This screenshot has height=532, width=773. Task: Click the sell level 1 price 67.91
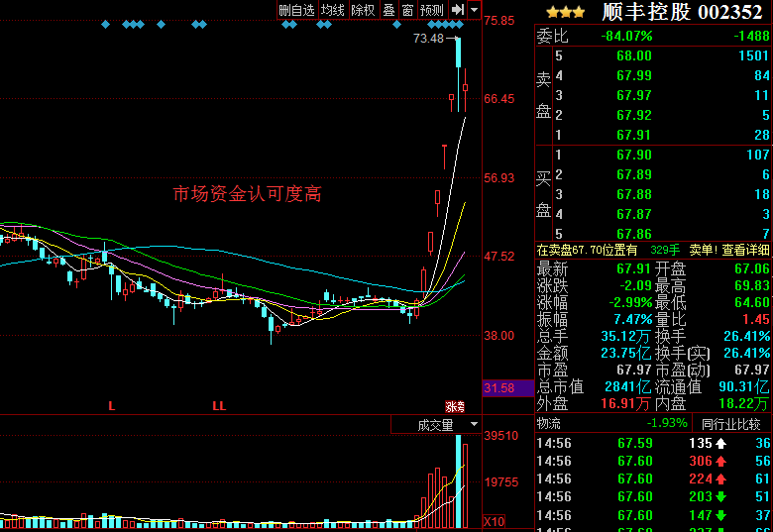(634, 135)
